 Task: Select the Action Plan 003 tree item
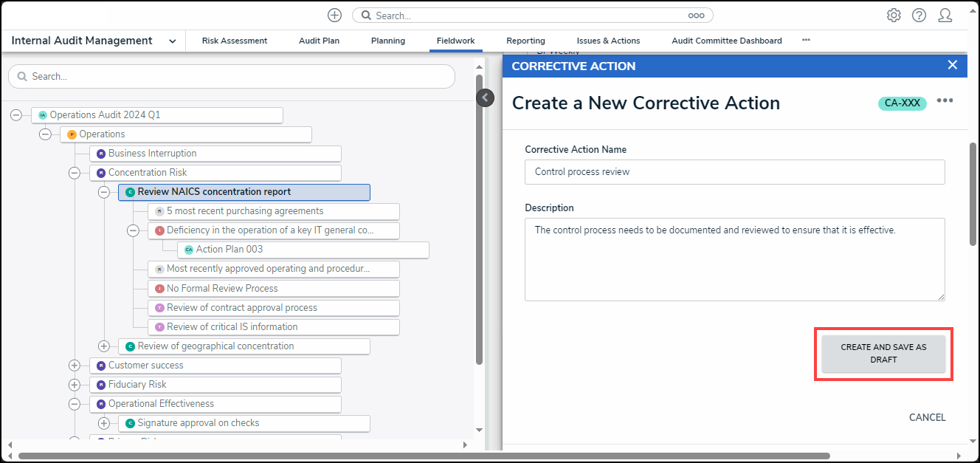(230, 250)
